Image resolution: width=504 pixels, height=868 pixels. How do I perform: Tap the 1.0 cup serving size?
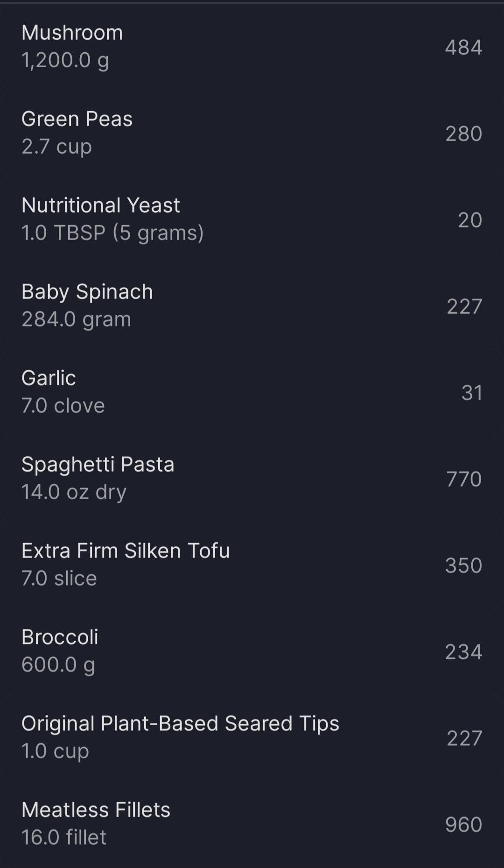click(x=55, y=751)
